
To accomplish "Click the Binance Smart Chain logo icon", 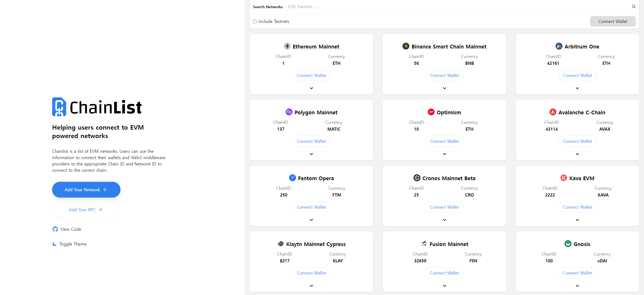I will click(406, 46).
